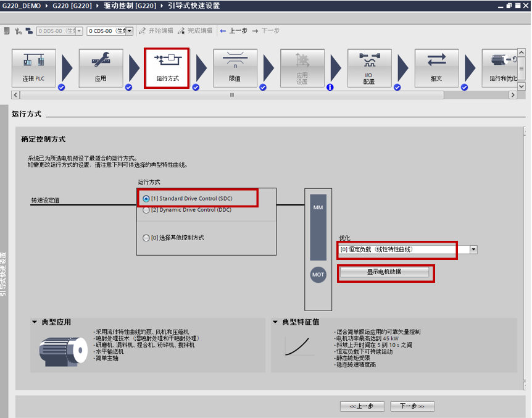Open the 运行和优化 wizard step
The image size is (532, 418).
point(503,68)
